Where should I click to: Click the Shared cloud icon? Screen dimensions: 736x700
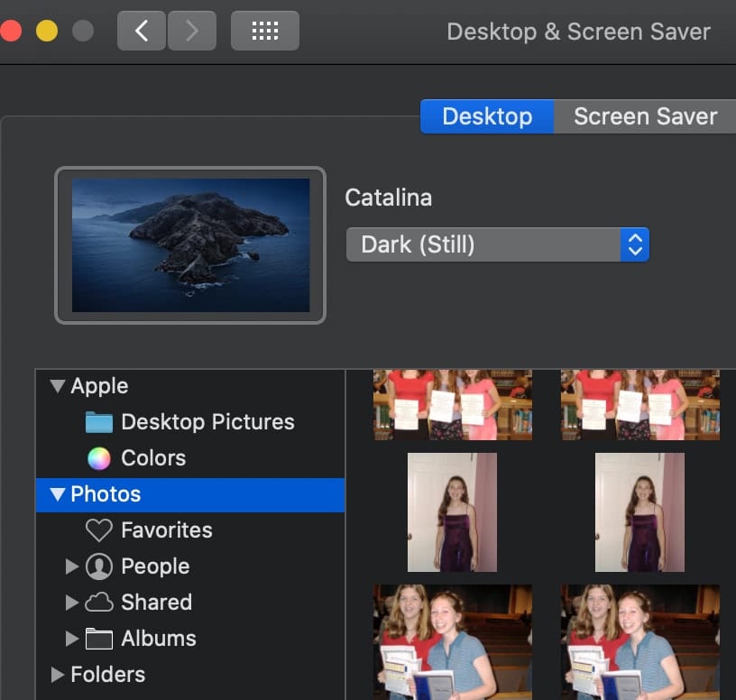pos(99,603)
